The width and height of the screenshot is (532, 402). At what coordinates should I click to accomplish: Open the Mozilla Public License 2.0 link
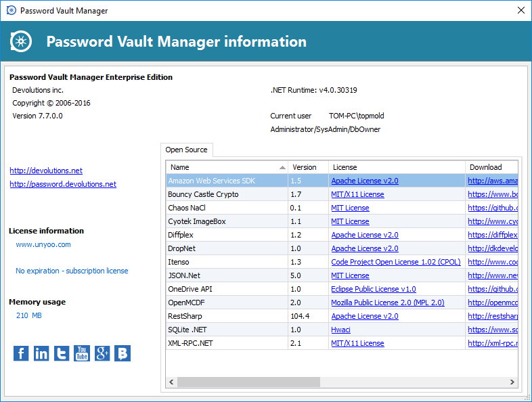tap(387, 303)
